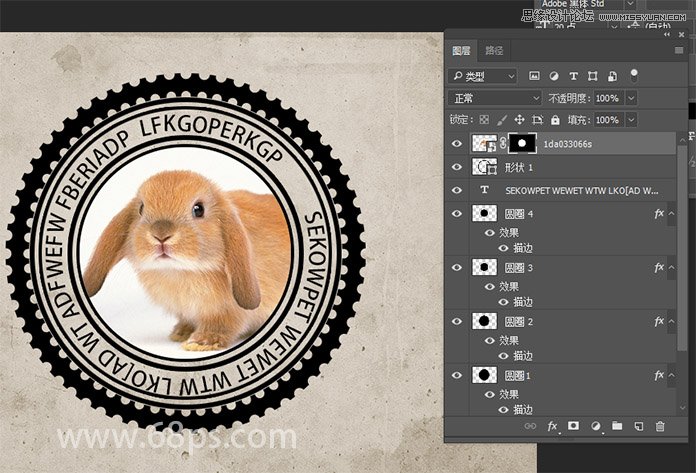Close the layers panel with X
Image resolution: width=696 pixels, height=473 pixels.
tap(682, 34)
